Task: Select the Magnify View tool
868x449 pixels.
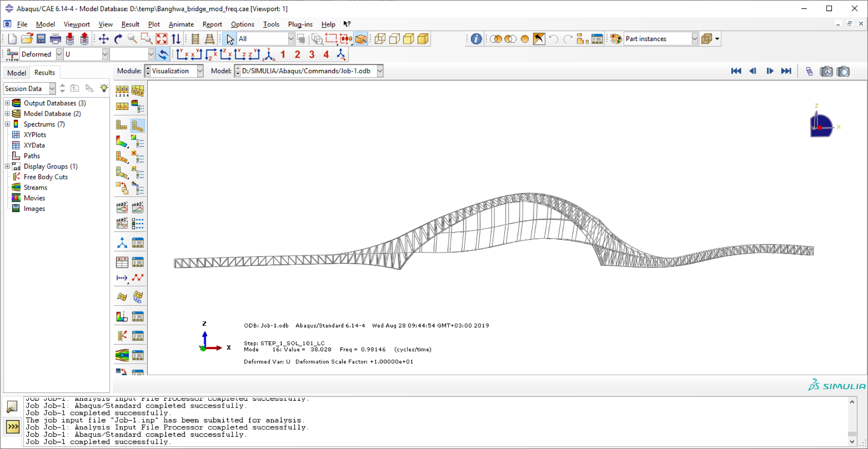Action: (x=132, y=39)
